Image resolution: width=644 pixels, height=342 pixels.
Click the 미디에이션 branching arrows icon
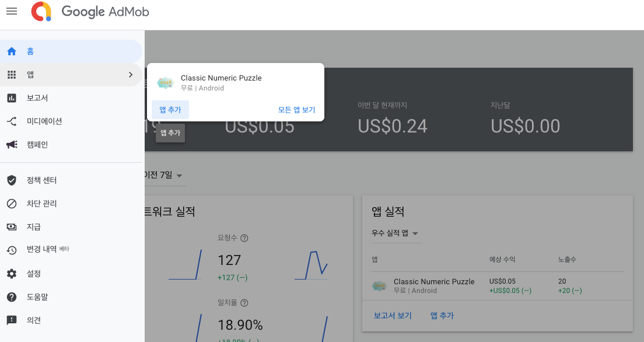coord(12,121)
